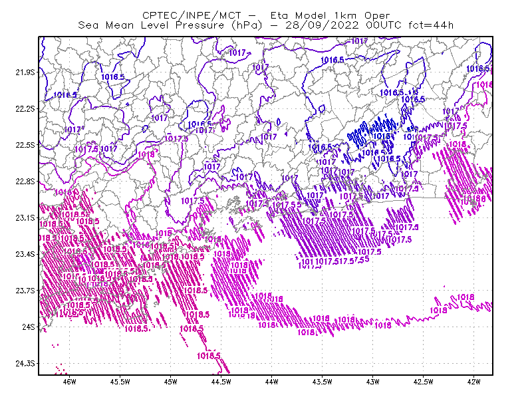Click the 24.3S latitude label
This screenshot has width=532, height=411.
point(25,364)
